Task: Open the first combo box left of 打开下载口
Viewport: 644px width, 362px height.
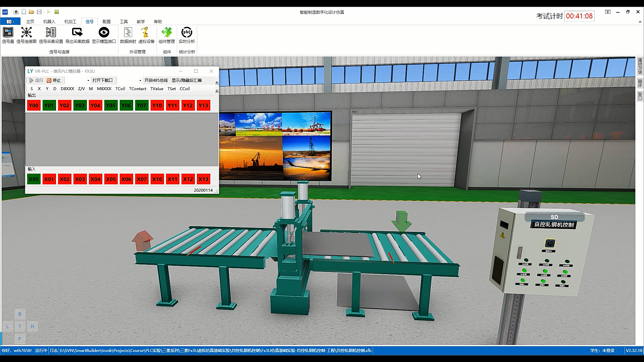Action: [x=78, y=80]
